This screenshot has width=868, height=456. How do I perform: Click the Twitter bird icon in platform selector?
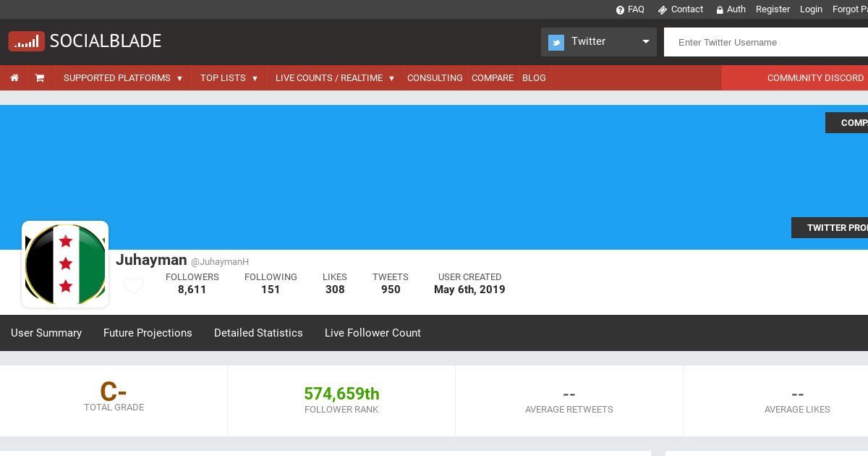pos(556,42)
